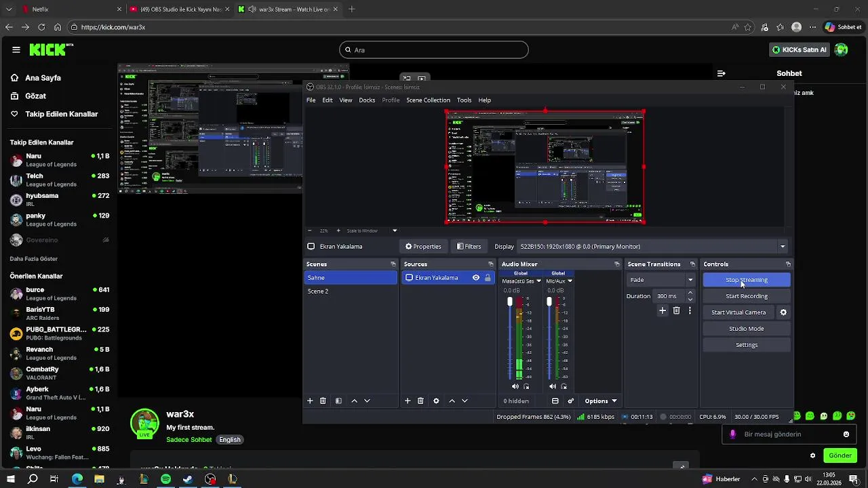
Task: Mute the Masaüstü Ses channel
Action: point(515,386)
